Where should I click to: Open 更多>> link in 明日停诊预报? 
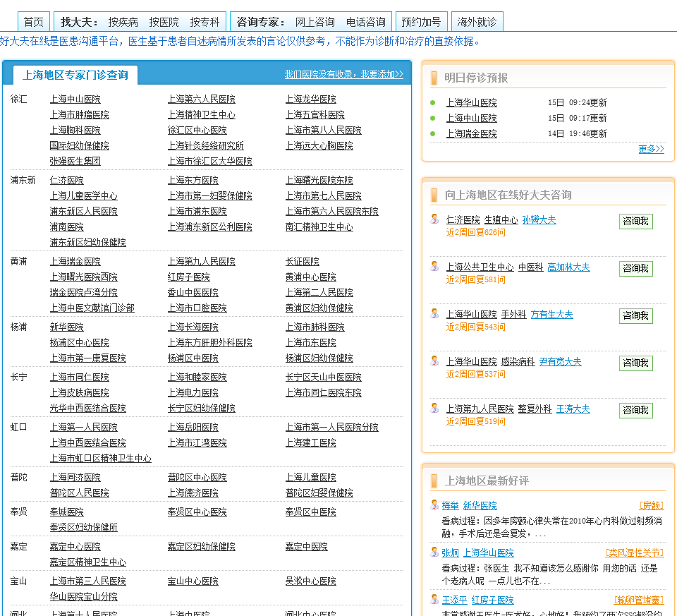click(651, 149)
